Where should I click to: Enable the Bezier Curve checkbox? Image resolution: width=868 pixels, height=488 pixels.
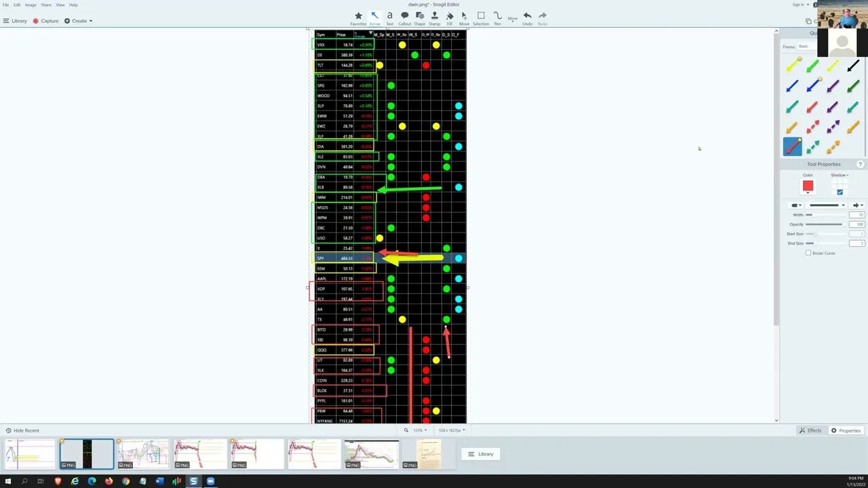pos(808,253)
